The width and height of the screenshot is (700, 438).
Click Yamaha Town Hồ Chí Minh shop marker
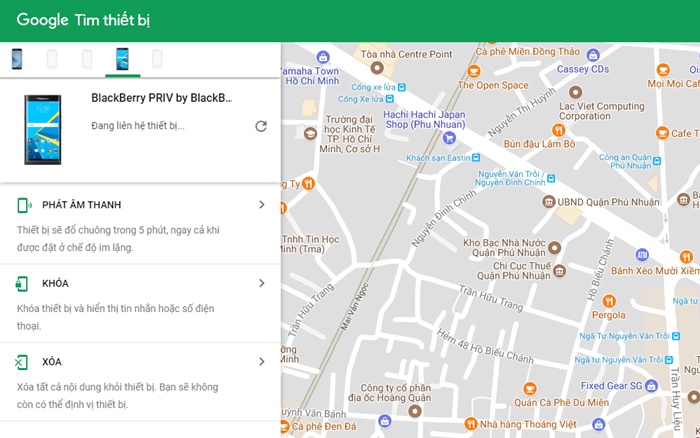click(323, 57)
